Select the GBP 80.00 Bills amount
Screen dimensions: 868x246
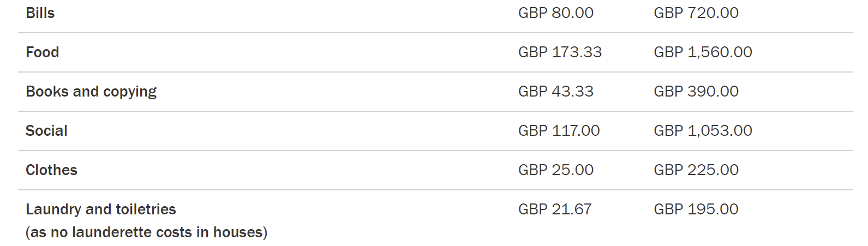point(556,13)
